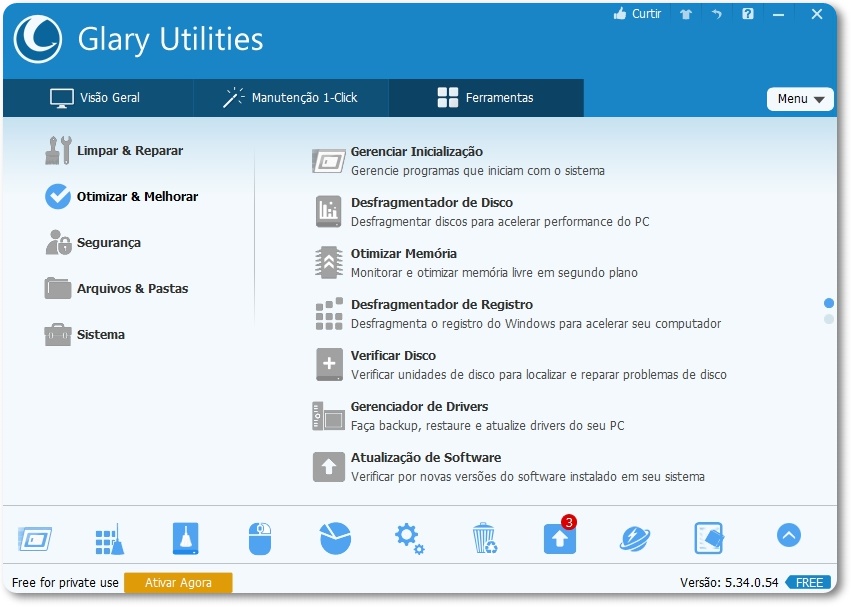The height and width of the screenshot is (607, 851).
Task: Click the Ativar Agora button
Action: pos(178,583)
